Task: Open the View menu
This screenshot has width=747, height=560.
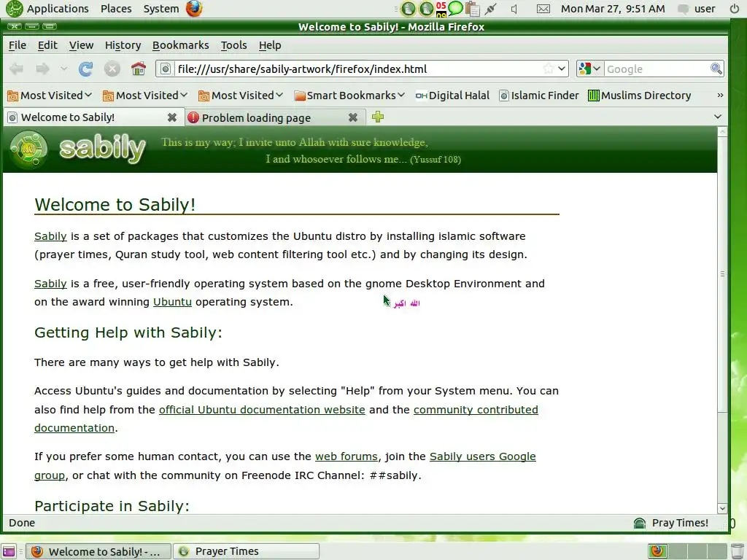Action: pyautogui.click(x=82, y=45)
